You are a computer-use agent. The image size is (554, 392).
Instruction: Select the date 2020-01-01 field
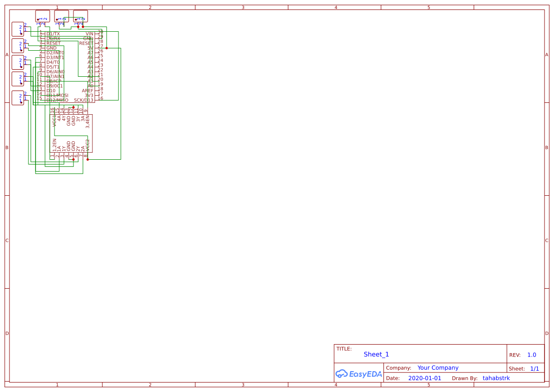pos(426,378)
